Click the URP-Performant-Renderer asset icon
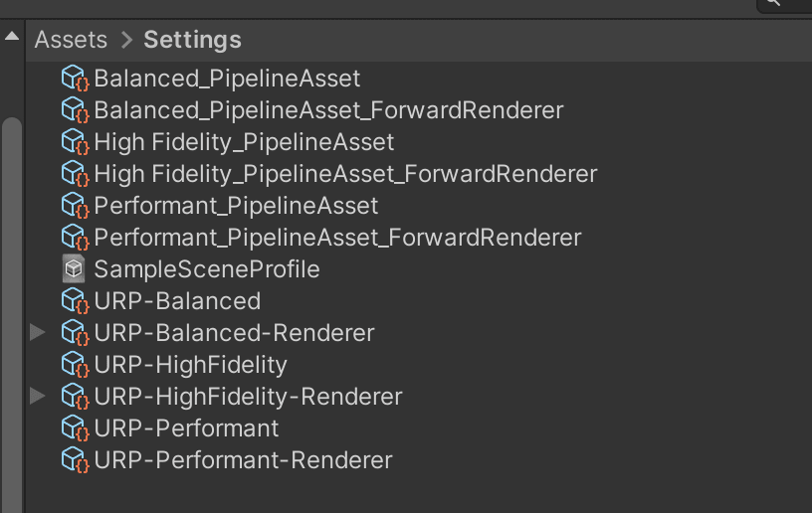This screenshot has width=812, height=513. tap(75, 460)
